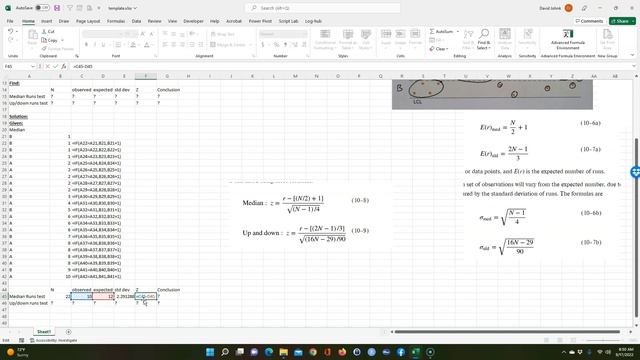The image size is (640, 360).
Task: Select the Median Runs test row label
Action: click(27, 296)
